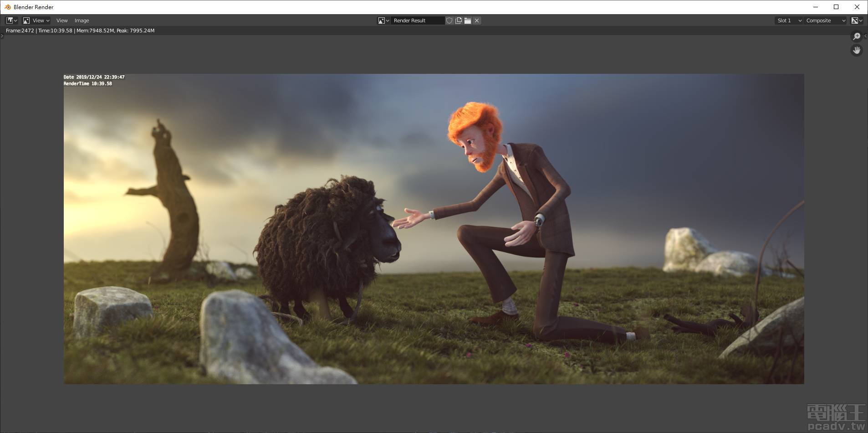Open the display channels selector
The height and width of the screenshot is (433, 868).
[857, 21]
